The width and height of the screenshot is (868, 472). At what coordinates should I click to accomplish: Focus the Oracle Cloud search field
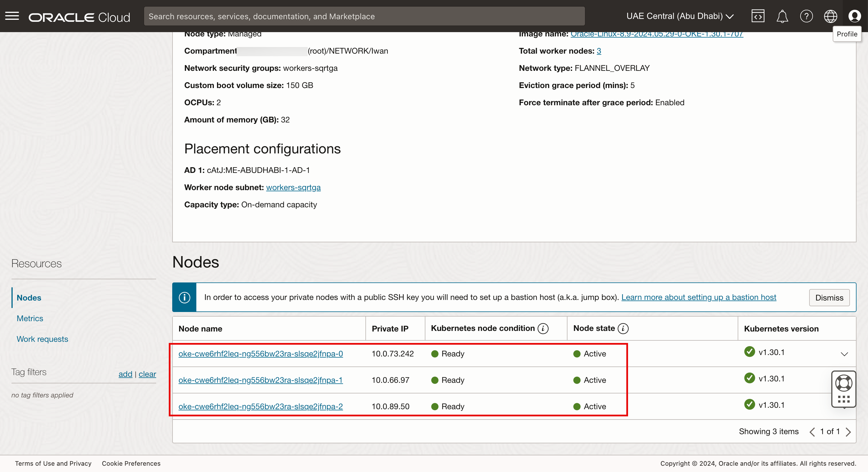click(x=364, y=16)
